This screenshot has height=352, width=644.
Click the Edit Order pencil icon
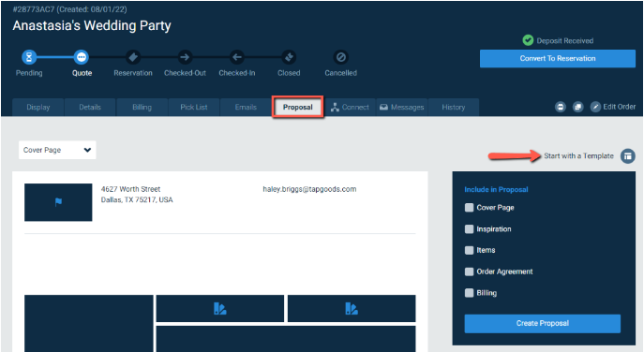pyautogui.click(x=595, y=107)
